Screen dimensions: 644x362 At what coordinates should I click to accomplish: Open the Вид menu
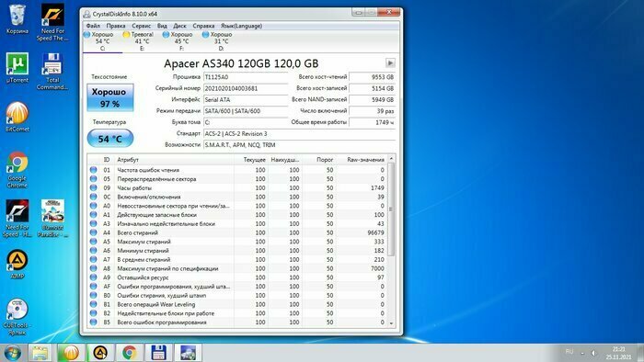162,26
